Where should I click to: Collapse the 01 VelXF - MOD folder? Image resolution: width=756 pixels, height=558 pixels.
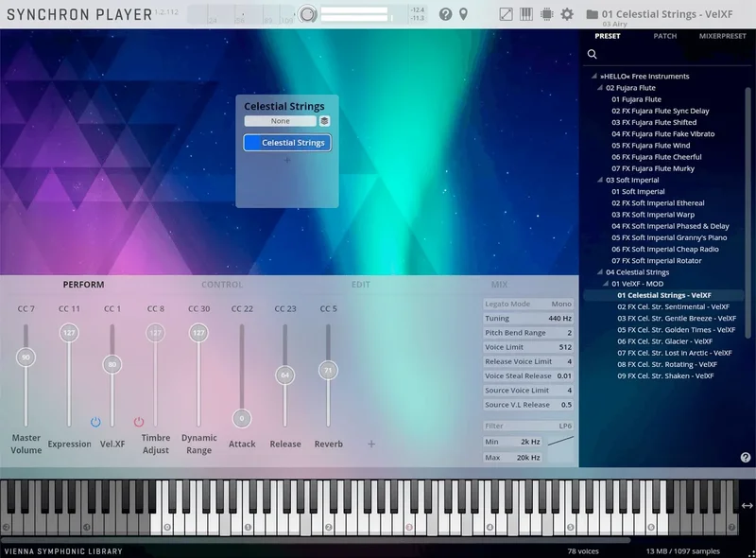[606, 284]
